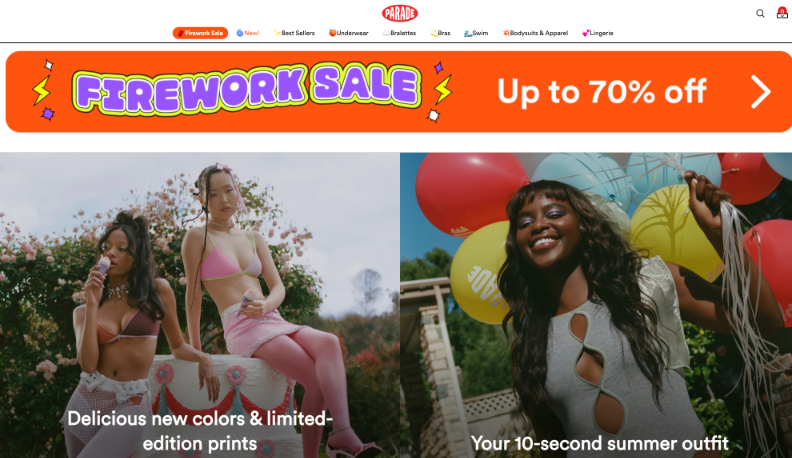
Task: Click the Parade logo
Action: [x=400, y=13]
